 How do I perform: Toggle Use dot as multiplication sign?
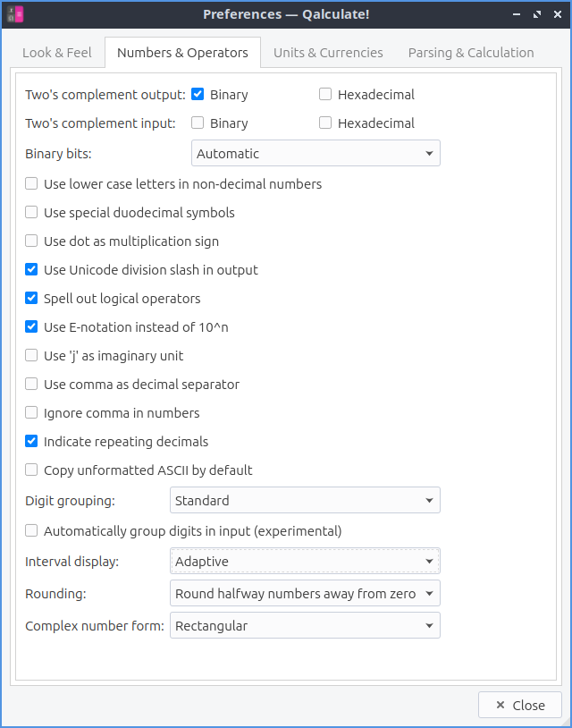(32, 241)
